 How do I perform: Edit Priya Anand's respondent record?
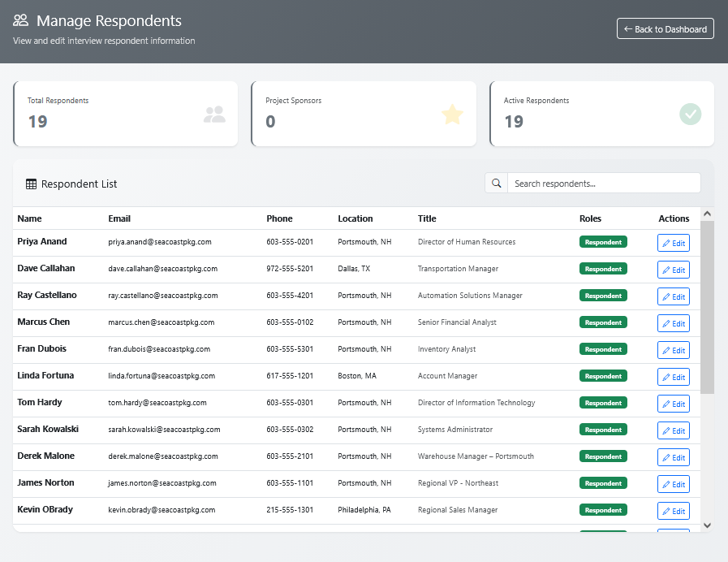pos(673,243)
